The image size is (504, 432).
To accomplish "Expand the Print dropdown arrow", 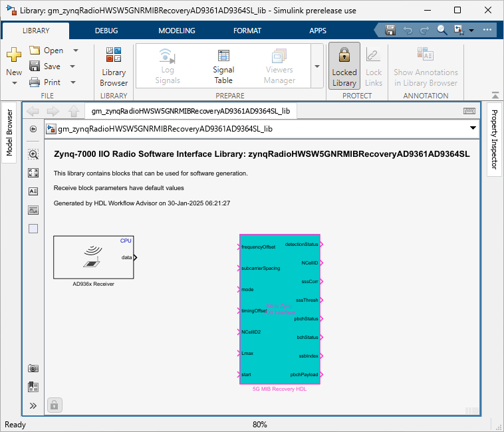I will (x=73, y=82).
